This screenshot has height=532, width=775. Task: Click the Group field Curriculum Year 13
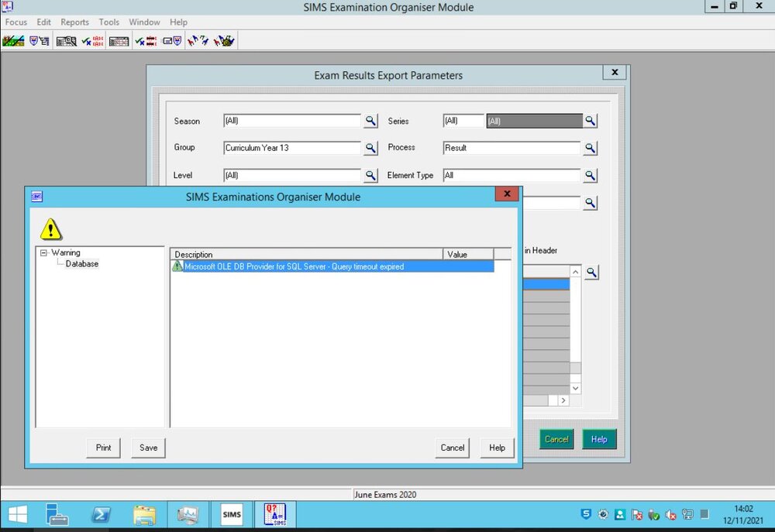pyautogui.click(x=292, y=148)
